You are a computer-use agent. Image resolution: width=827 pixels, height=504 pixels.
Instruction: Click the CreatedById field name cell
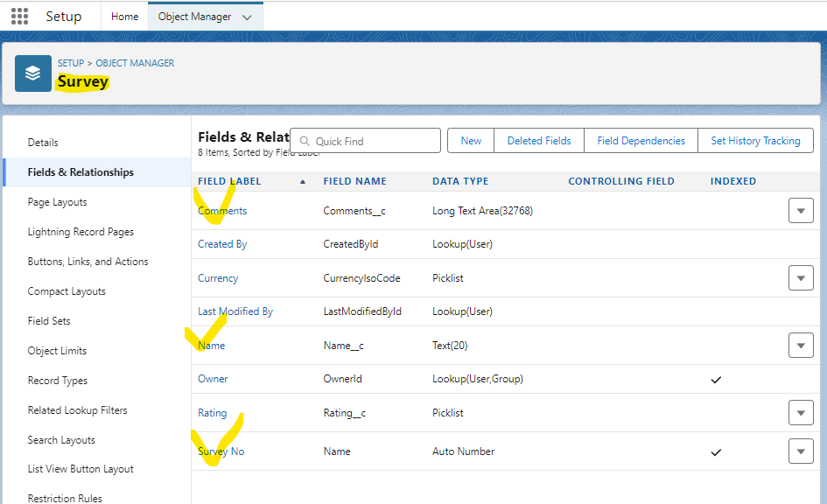coord(351,244)
